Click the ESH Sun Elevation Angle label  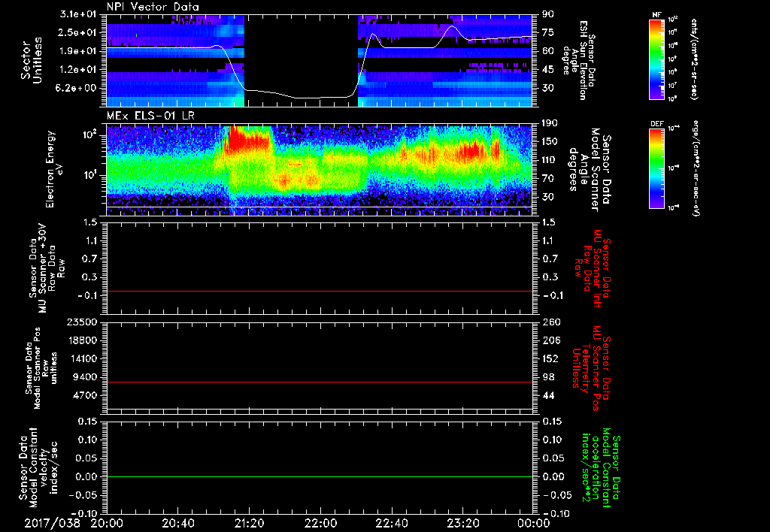[x=578, y=60]
